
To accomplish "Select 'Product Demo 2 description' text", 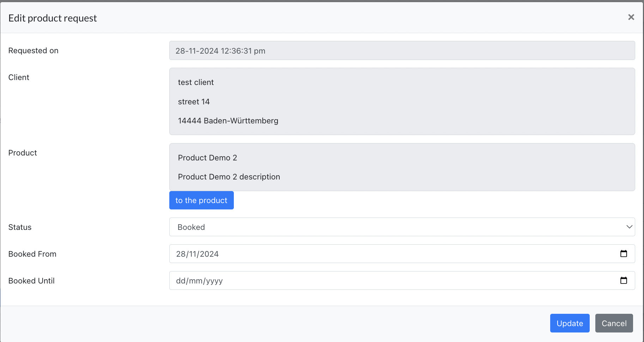I will (x=229, y=177).
